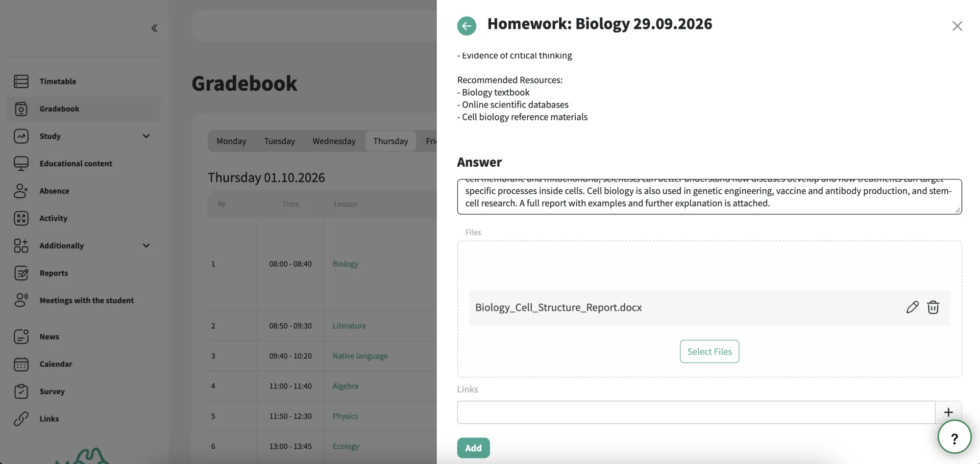
Task: Open the Native language lesson link
Action: pos(360,356)
